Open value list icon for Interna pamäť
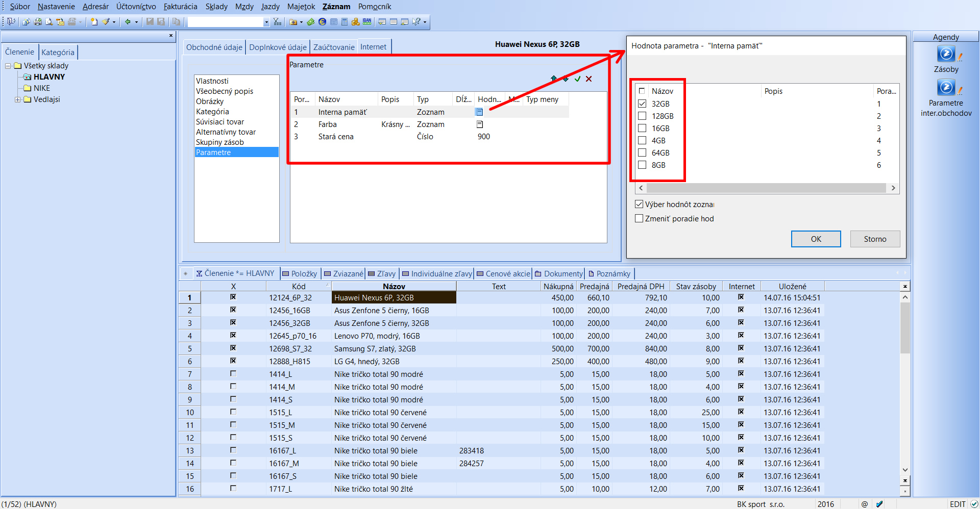The image size is (980, 509). pyautogui.click(x=479, y=112)
